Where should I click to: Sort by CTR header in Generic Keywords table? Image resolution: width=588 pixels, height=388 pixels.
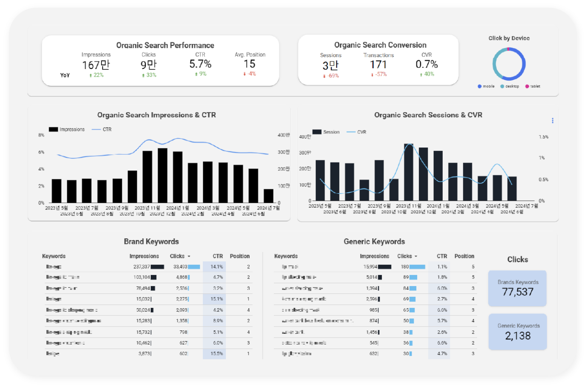(x=442, y=256)
